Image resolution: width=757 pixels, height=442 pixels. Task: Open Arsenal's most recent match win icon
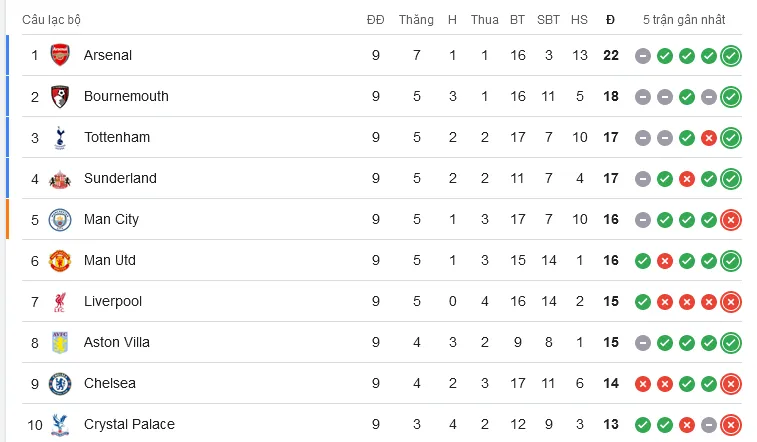[x=731, y=56]
